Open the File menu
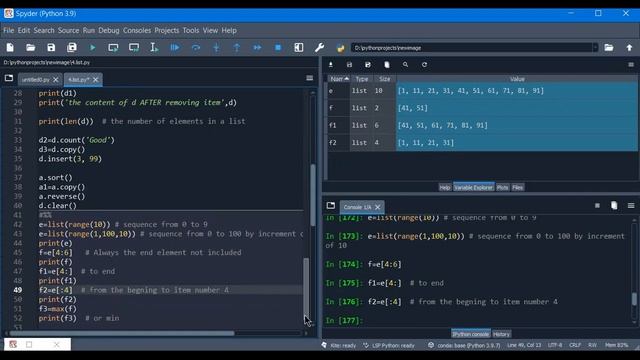This screenshot has width=640, height=360. (x=9, y=30)
